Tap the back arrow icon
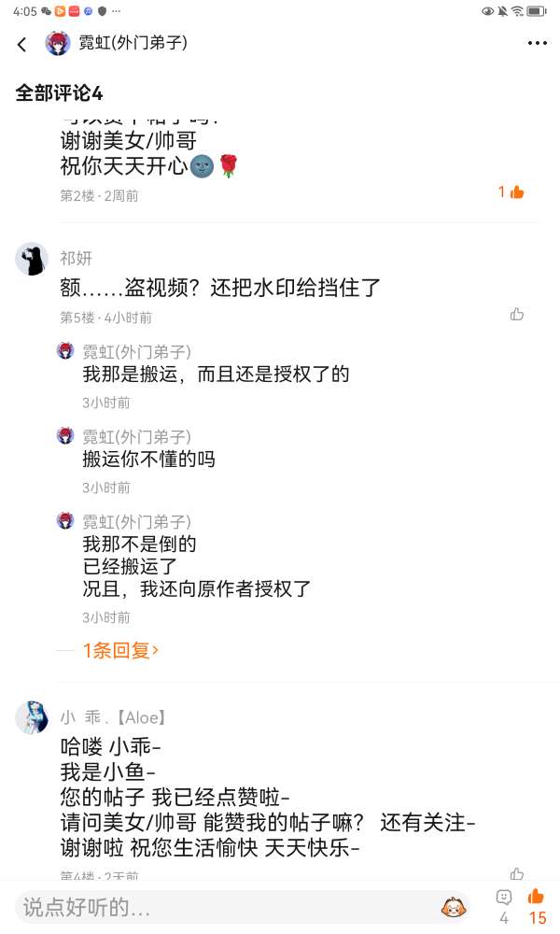The image size is (560, 934). [x=21, y=44]
